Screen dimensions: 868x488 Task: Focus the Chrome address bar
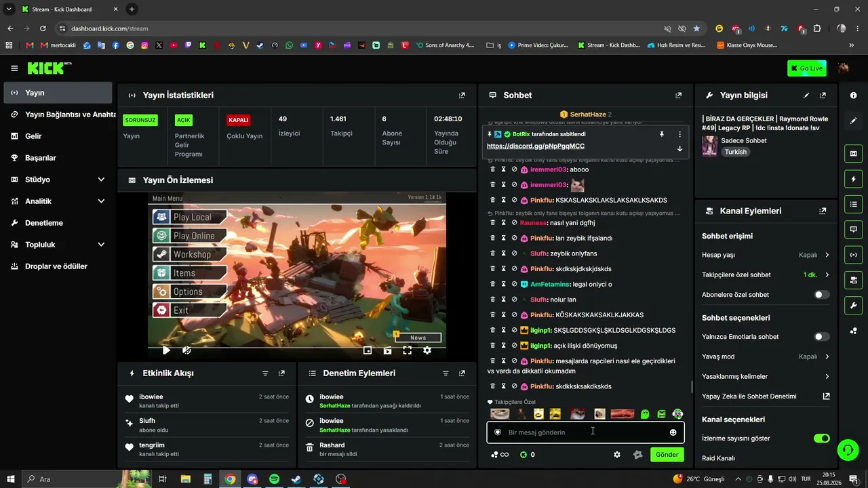pos(359,28)
